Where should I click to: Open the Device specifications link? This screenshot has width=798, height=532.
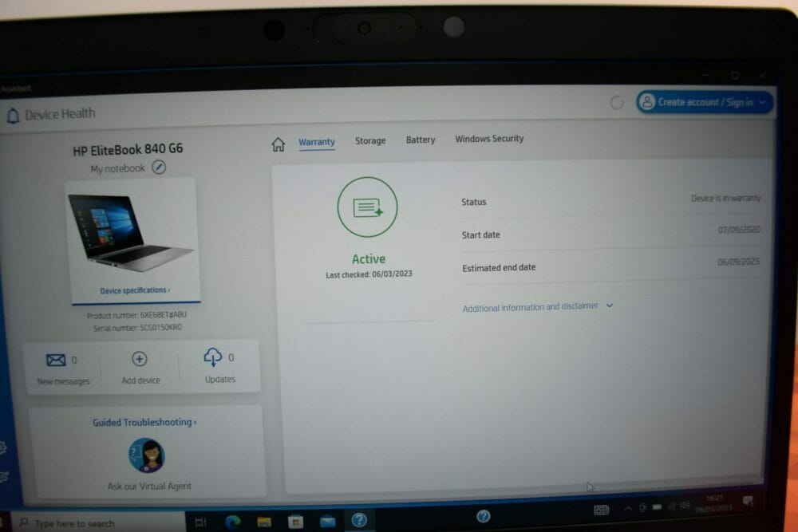[135, 290]
